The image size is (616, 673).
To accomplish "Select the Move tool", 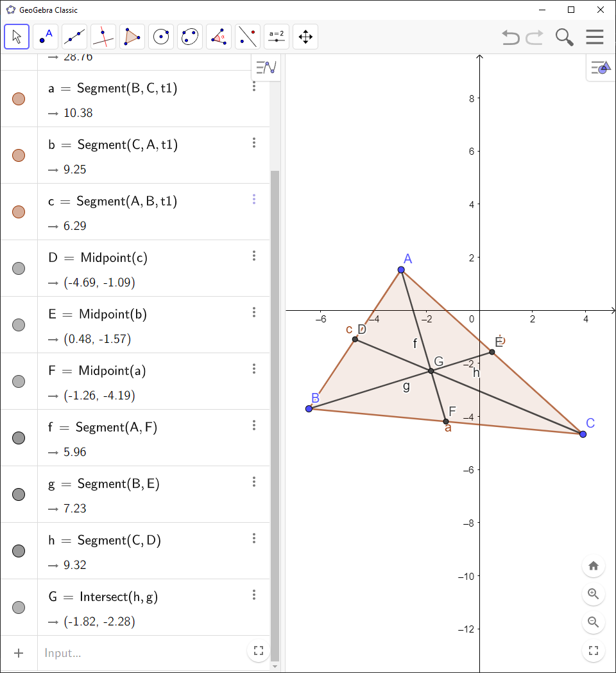I will click(17, 37).
